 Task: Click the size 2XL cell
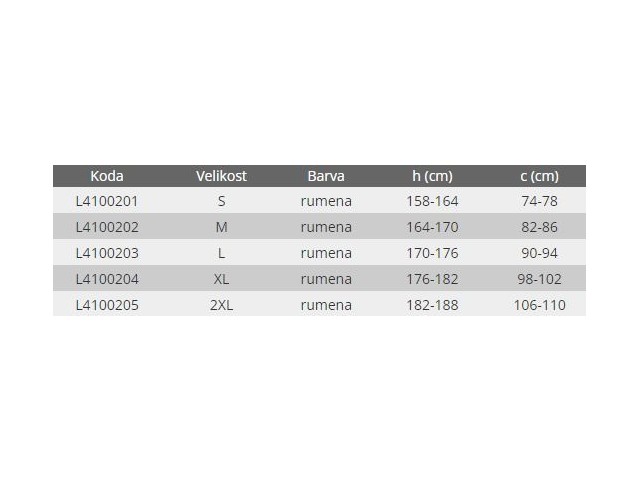[221, 305]
